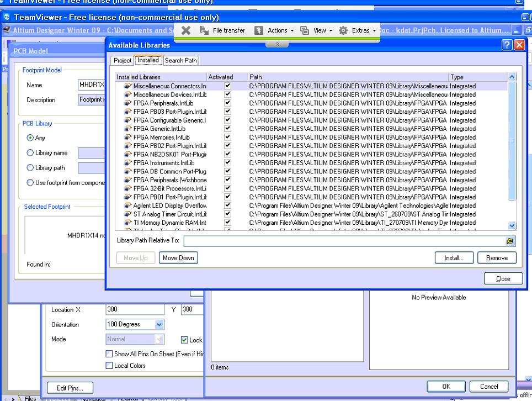Viewport: 532px width, 401px height.
Task: Click the Available Libraries help question mark
Action: [x=507, y=45]
